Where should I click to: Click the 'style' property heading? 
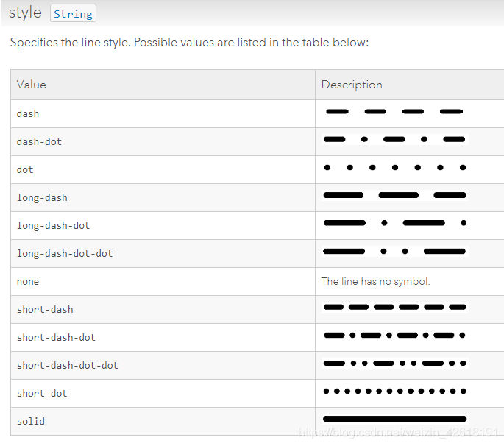pos(25,13)
